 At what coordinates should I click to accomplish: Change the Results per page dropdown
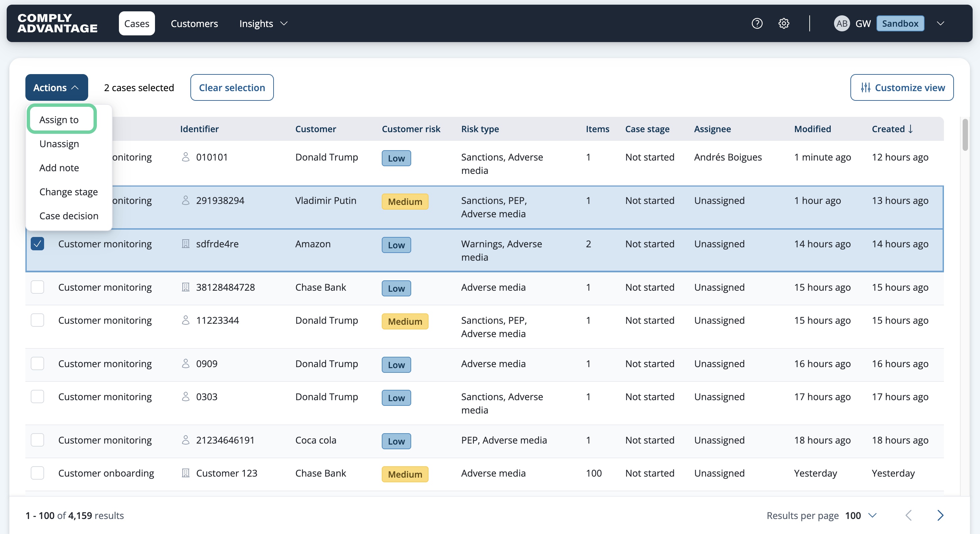click(861, 515)
